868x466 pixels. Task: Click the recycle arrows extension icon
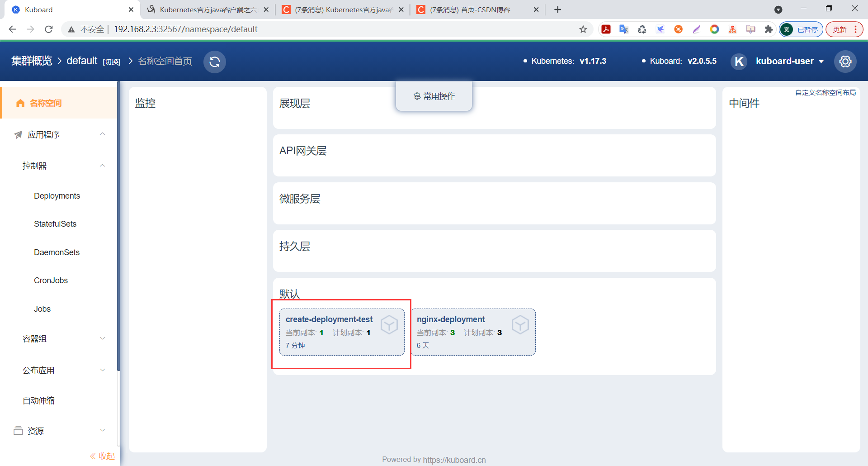pos(642,29)
